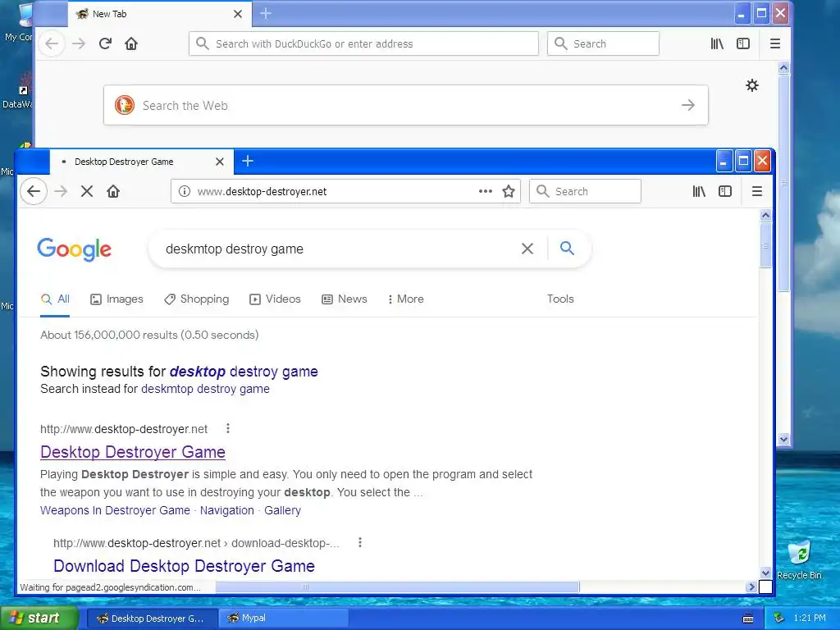Open new tab page settings gear
This screenshot has width=840, height=630.
click(752, 85)
